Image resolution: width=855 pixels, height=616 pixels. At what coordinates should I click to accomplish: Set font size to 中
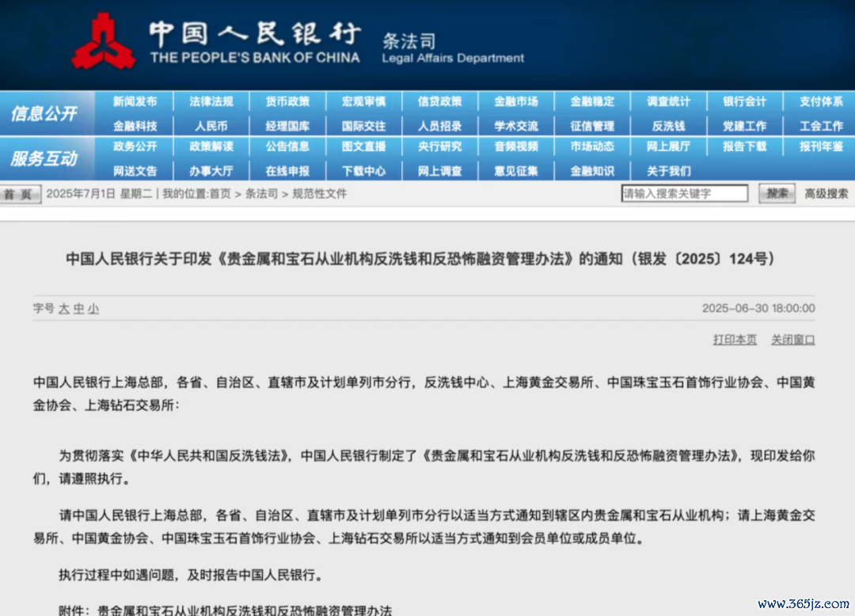[78, 309]
